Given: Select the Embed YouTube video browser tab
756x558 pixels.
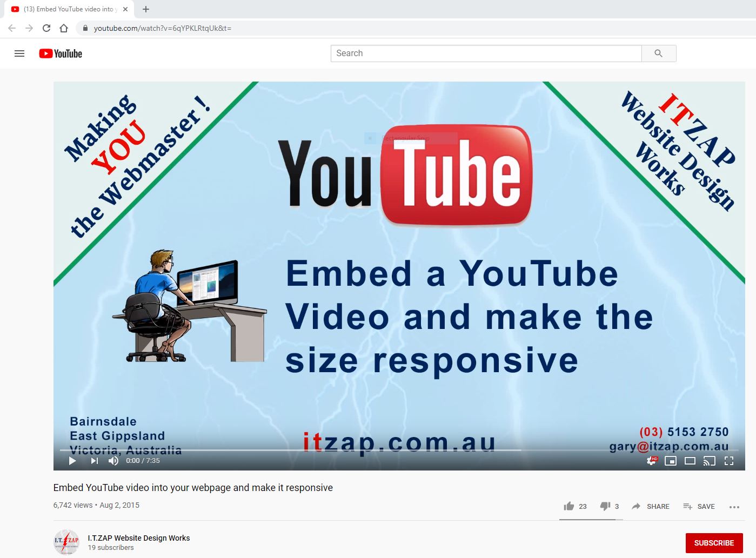Looking at the screenshot, I should (69, 9).
